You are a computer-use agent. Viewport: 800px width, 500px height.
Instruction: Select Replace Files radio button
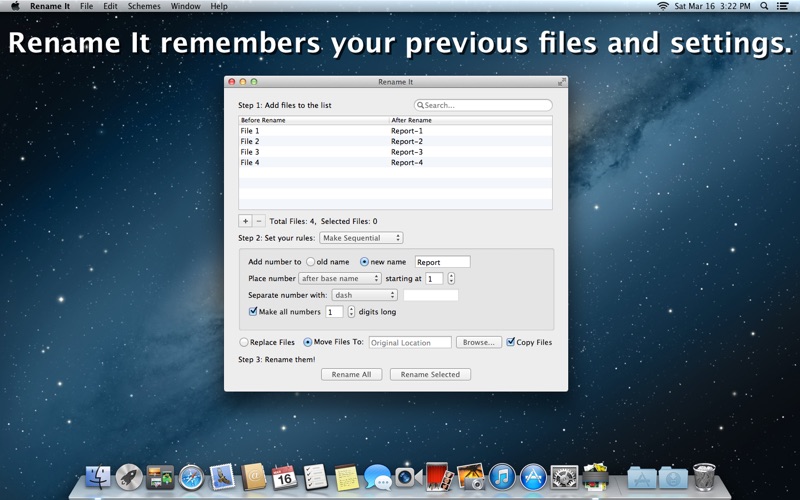(244, 342)
